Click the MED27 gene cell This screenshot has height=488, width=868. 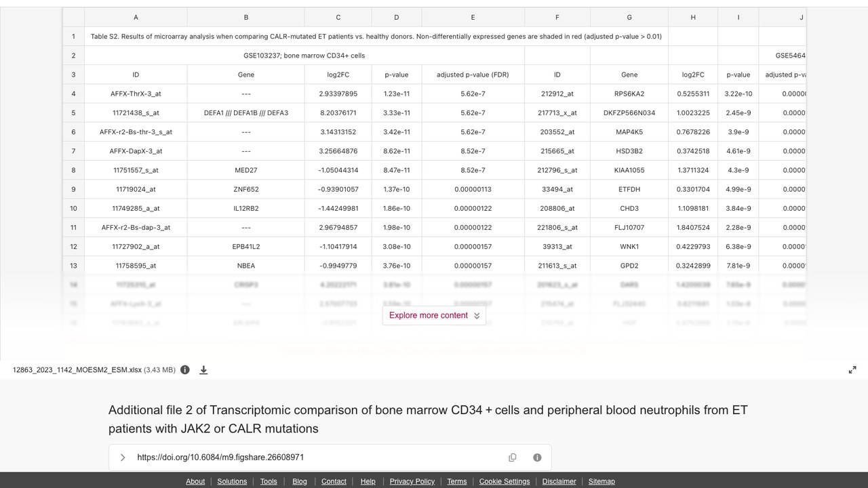point(246,170)
